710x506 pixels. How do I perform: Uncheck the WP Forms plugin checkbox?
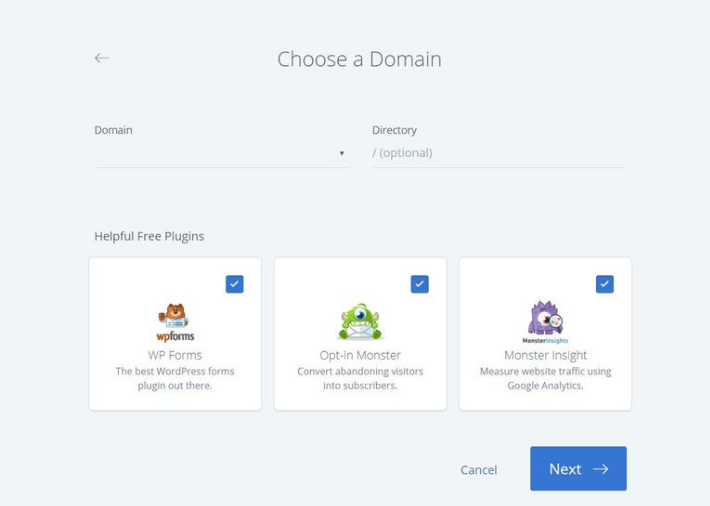pyautogui.click(x=234, y=284)
